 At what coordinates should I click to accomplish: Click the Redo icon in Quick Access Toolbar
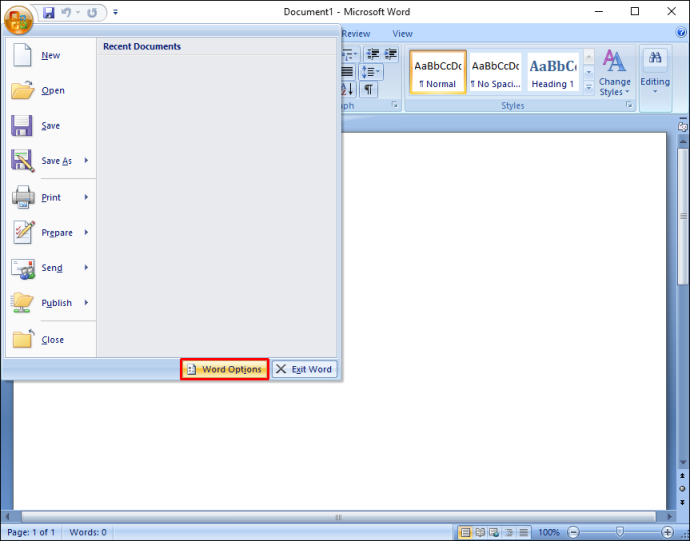click(x=92, y=12)
